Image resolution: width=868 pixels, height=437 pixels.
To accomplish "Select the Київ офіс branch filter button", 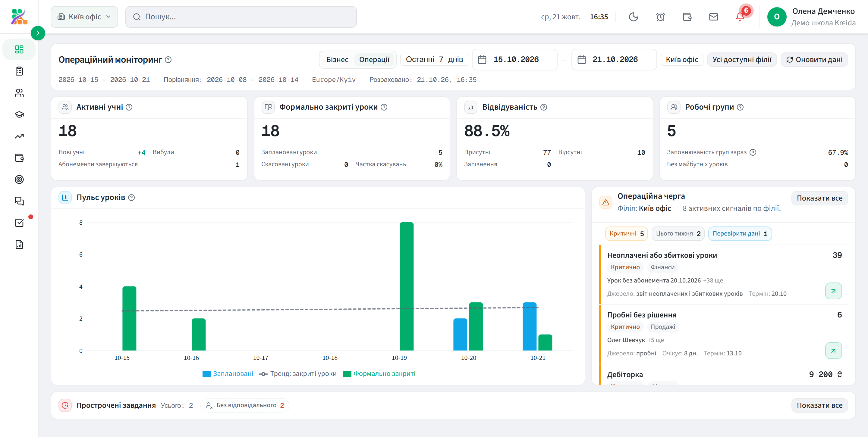I will pyautogui.click(x=682, y=60).
